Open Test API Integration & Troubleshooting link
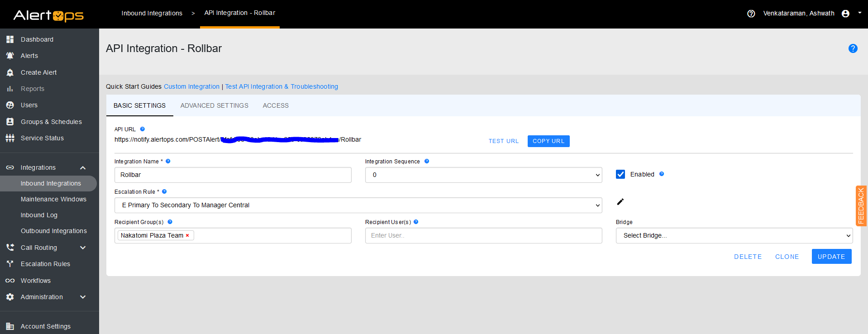This screenshot has height=334, width=868. (281, 86)
